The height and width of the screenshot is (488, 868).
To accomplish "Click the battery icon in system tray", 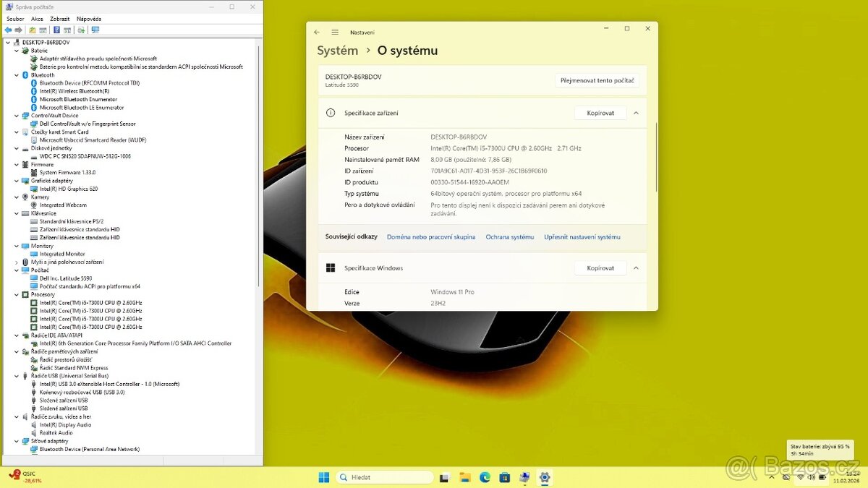I will click(x=822, y=477).
